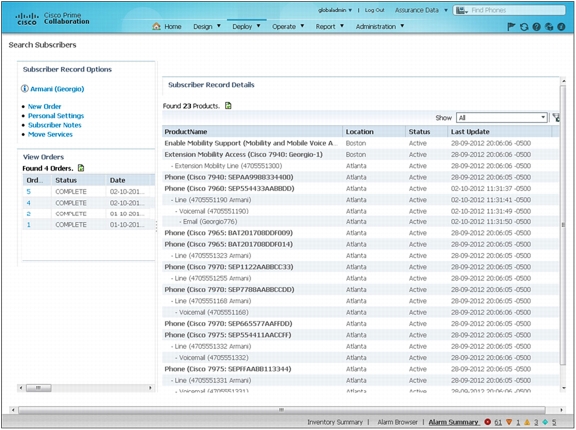Select row Email (Georgio776)
The width and height of the screenshot is (576, 430).
[361, 222]
